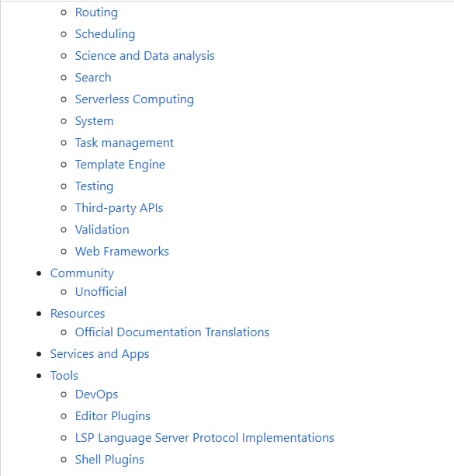Go to Unofficial under Community
The height and width of the screenshot is (476, 454).
(x=101, y=292)
